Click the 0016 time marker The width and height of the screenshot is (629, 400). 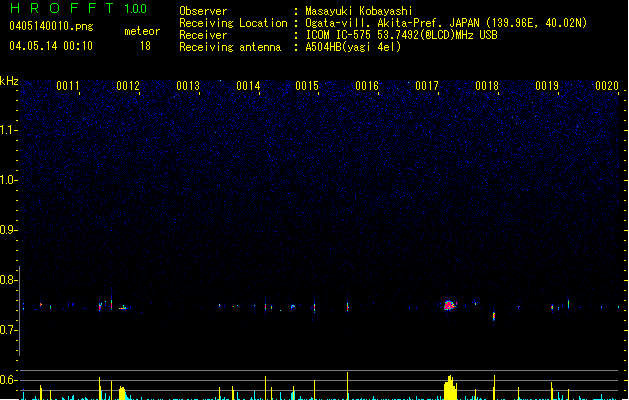tap(367, 86)
